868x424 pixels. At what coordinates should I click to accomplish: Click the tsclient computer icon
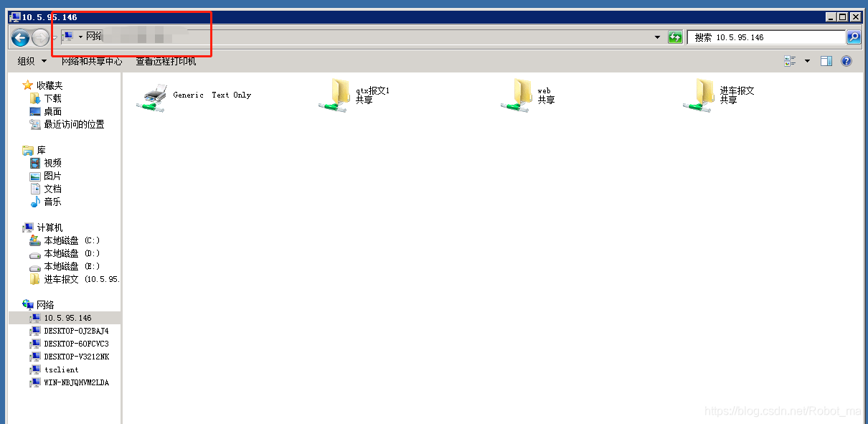point(35,369)
